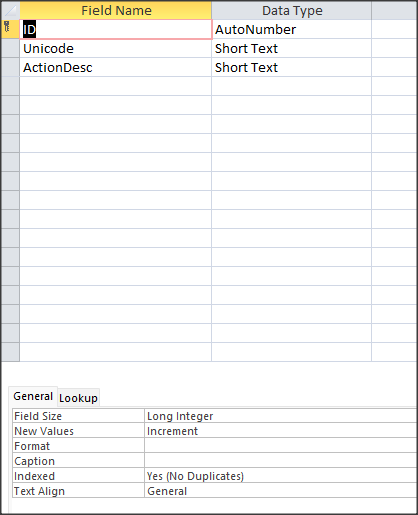The width and height of the screenshot is (418, 515).
Task: Select the ActionDesc field name cell
Action: 116,68
